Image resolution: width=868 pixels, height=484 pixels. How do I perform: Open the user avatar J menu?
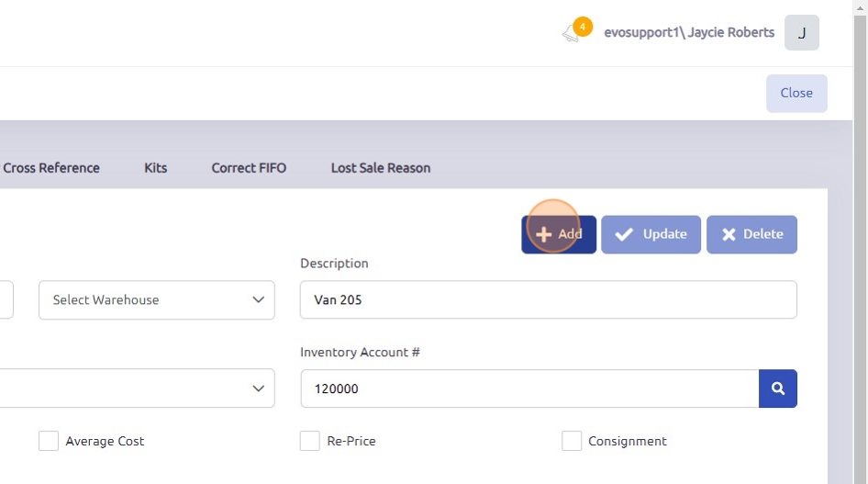click(801, 33)
